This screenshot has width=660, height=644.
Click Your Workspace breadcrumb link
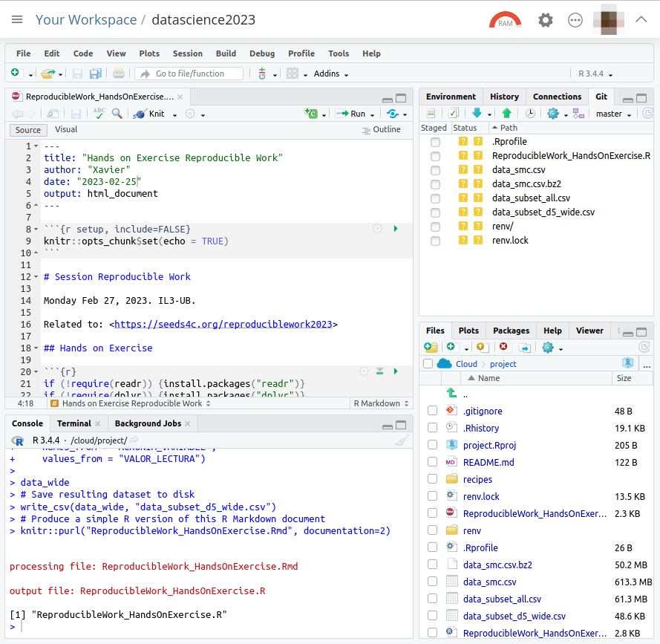[x=86, y=20]
